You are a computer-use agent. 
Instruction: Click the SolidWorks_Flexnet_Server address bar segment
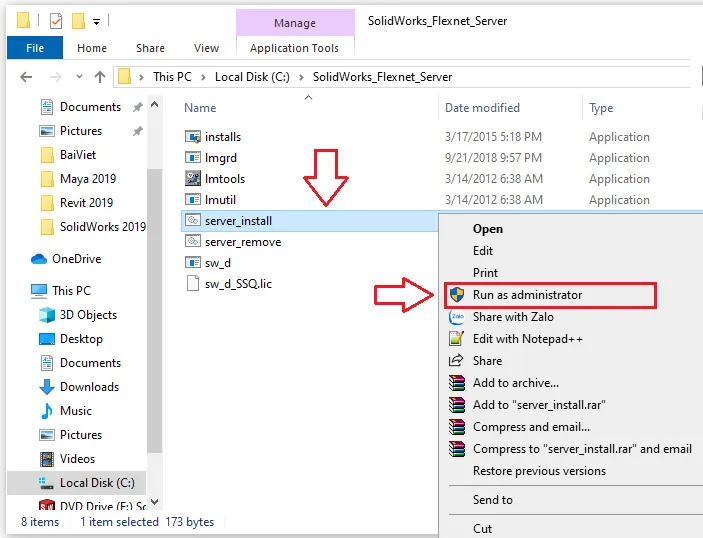click(x=382, y=77)
